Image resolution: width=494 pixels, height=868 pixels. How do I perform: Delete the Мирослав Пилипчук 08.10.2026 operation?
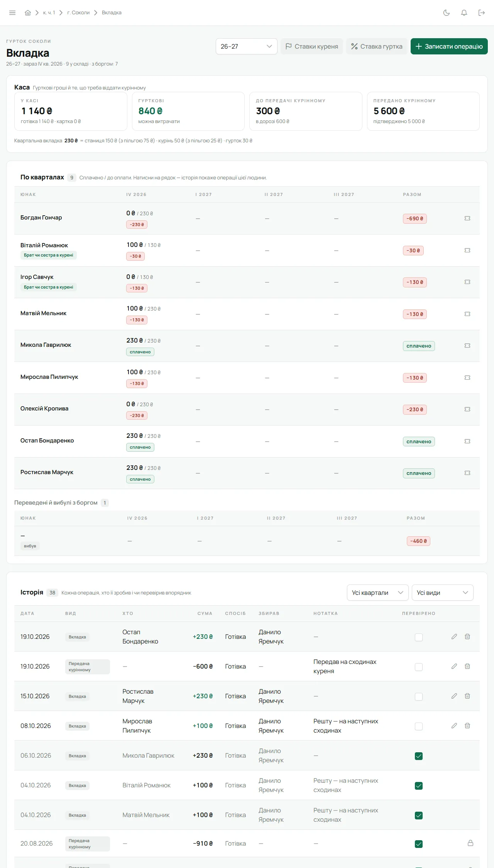[467, 726]
